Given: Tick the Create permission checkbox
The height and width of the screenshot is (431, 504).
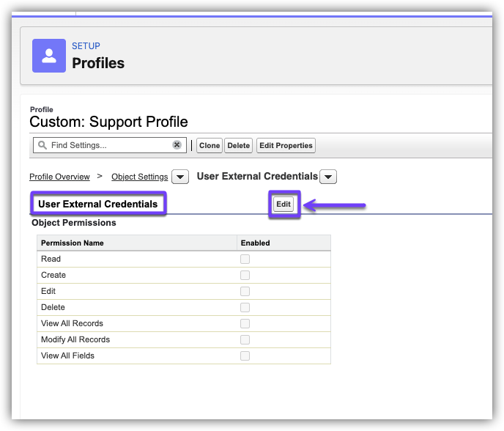Looking at the screenshot, I should pos(245,275).
